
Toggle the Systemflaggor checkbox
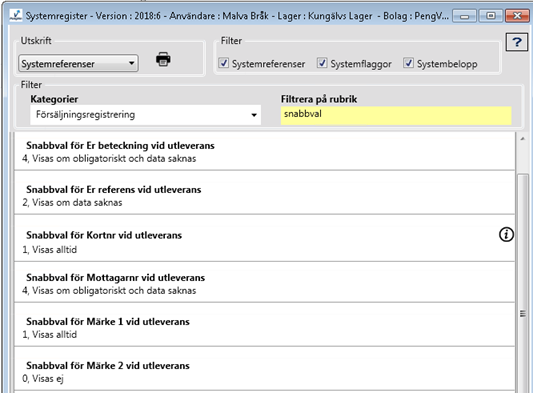pyautogui.click(x=322, y=63)
